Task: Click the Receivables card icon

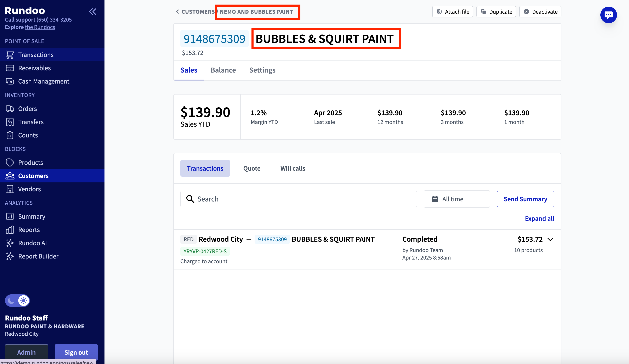Action: (10, 68)
